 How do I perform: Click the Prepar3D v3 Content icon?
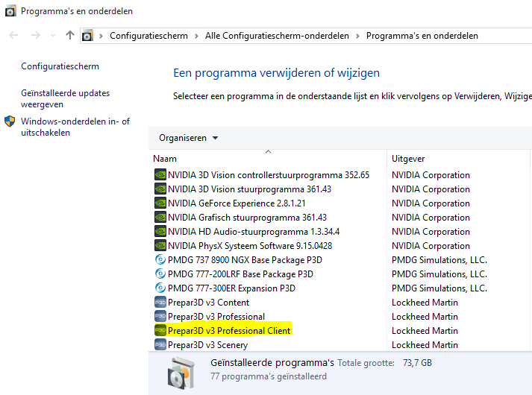160,302
